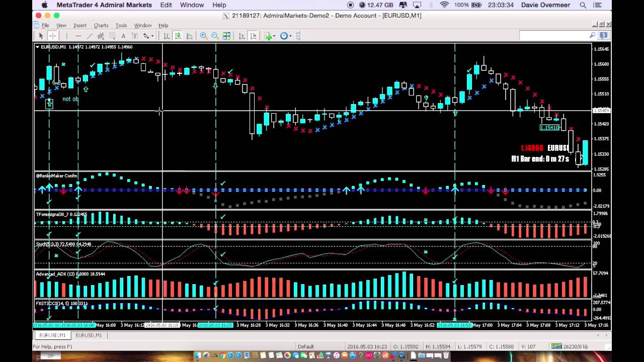Select the Horizontal Line drawing tool
The height and width of the screenshot is (362, 644).
point(78,36)
